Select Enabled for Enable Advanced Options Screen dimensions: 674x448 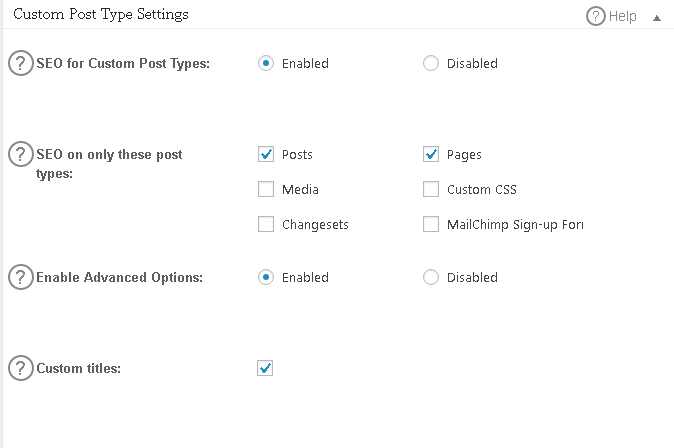pos(266,277)
